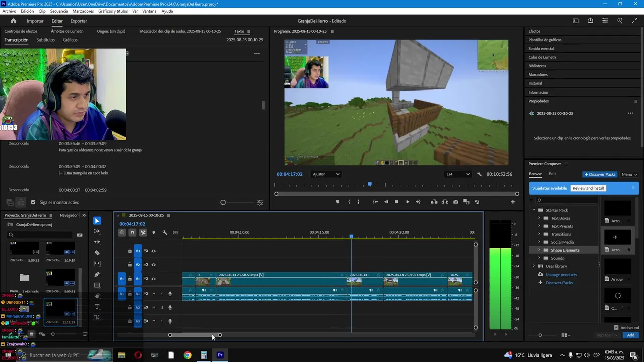
Task: Expand the Transitions folder
Action: tap(539, 234)
